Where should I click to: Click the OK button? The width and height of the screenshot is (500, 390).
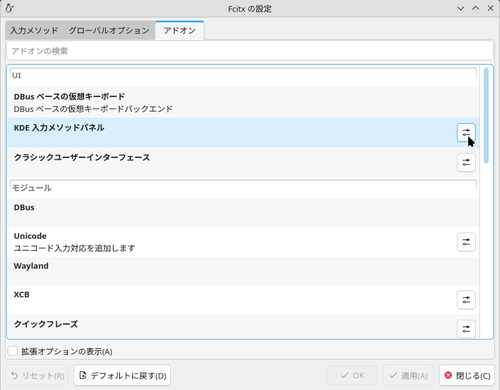click(x=352, y=376)
